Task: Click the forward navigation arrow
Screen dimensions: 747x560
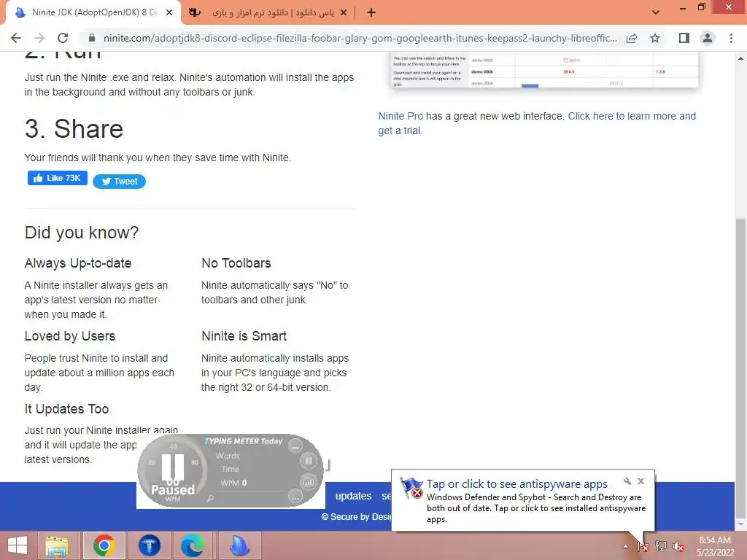Action: pyautogui.click(x=39, y=38)
